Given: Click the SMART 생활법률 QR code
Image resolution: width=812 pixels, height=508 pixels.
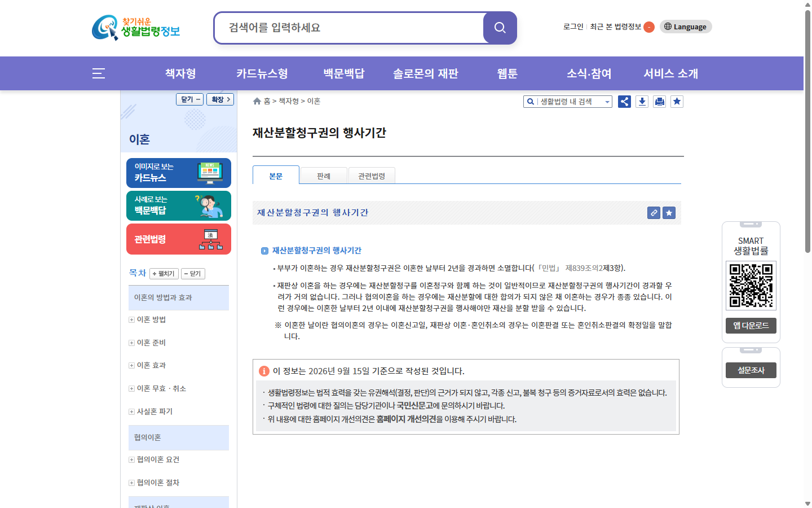Looking at the screenshot, I should click(751, 286).
